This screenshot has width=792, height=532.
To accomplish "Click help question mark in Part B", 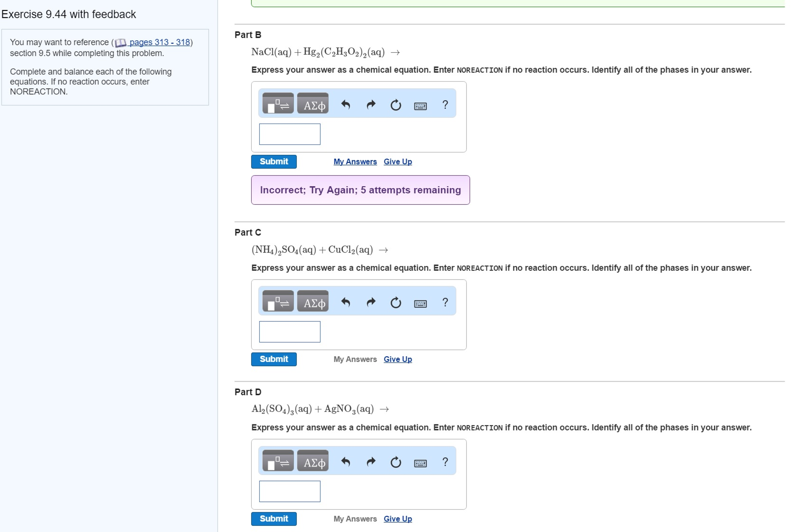I will point(445,105).
